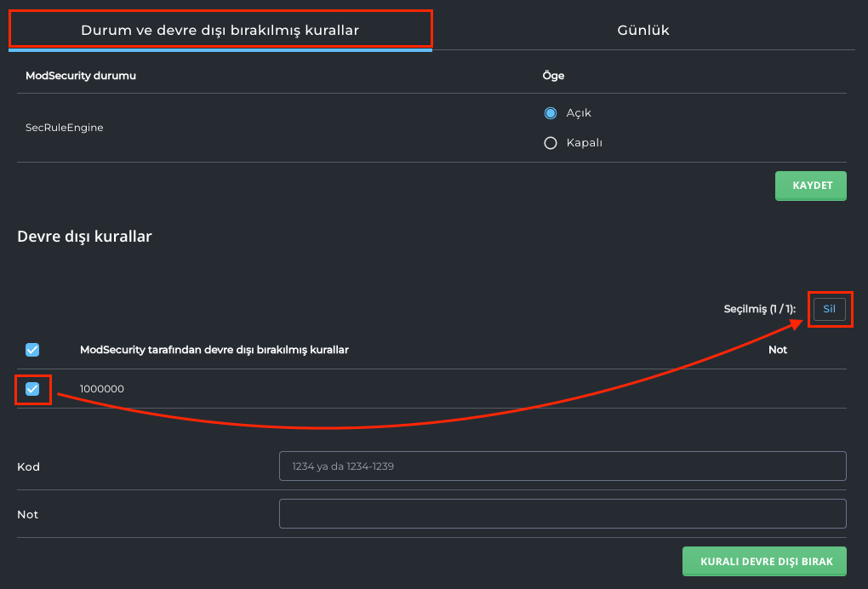
Task: Click the Not column header
Action: click(x=777, y=350)
